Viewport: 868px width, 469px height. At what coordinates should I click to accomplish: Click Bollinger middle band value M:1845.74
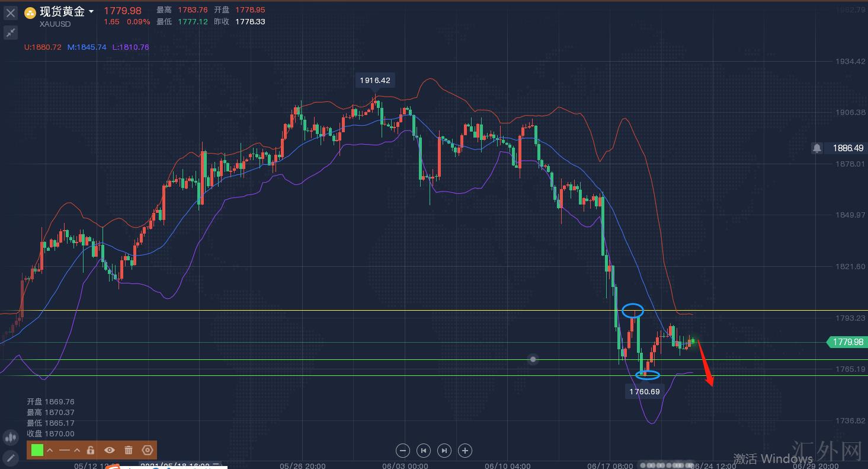tap(87, 47)
